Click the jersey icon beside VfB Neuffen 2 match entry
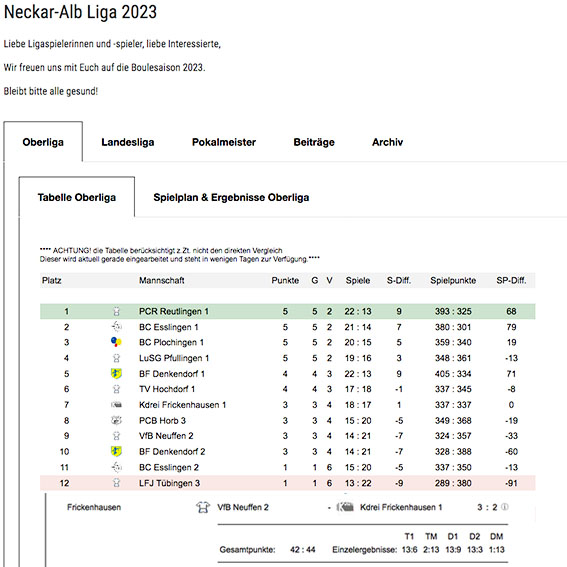This screenshot has height=567, width=567. (x=203, y=507)
